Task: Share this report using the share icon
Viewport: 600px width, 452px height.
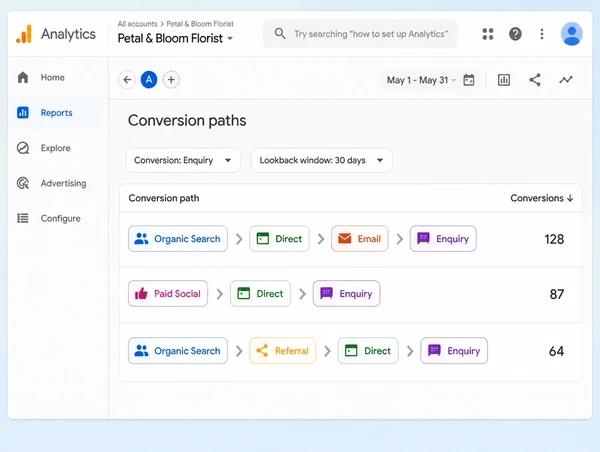Action: (535, 80)
